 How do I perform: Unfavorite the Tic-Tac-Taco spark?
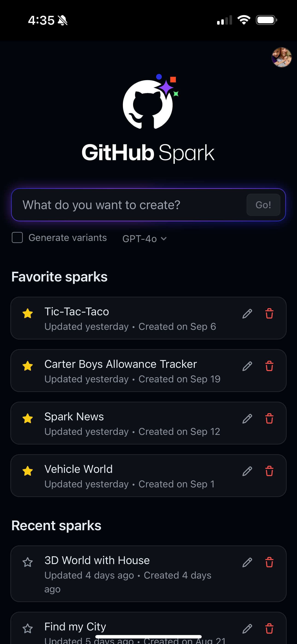click(27, 313)
